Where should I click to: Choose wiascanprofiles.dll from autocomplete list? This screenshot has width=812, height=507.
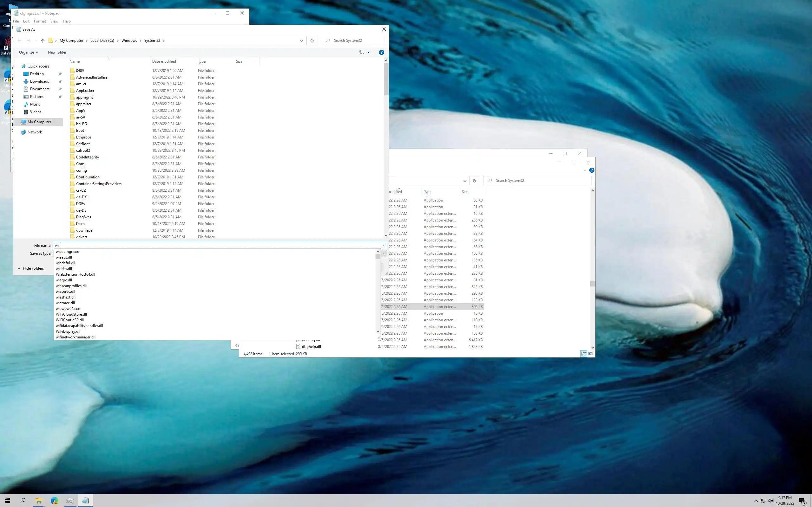pos(71,286)
